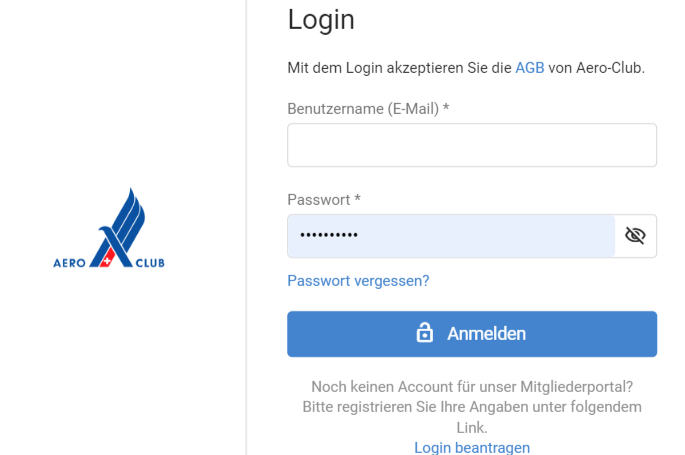Click the CLUB wordmark in the logo
This screenshot has width=685, height=455.
(150, 263)
